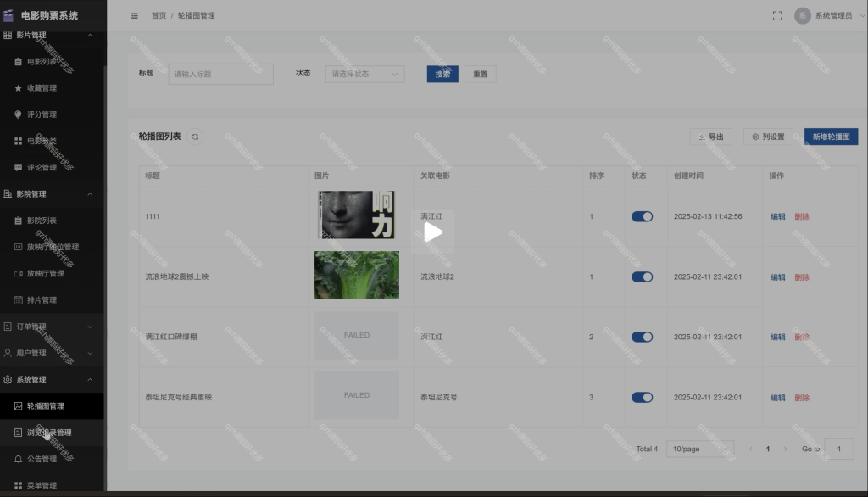
Task: Open the 10/page size dropdown
Action: click(x=700, y=449)
